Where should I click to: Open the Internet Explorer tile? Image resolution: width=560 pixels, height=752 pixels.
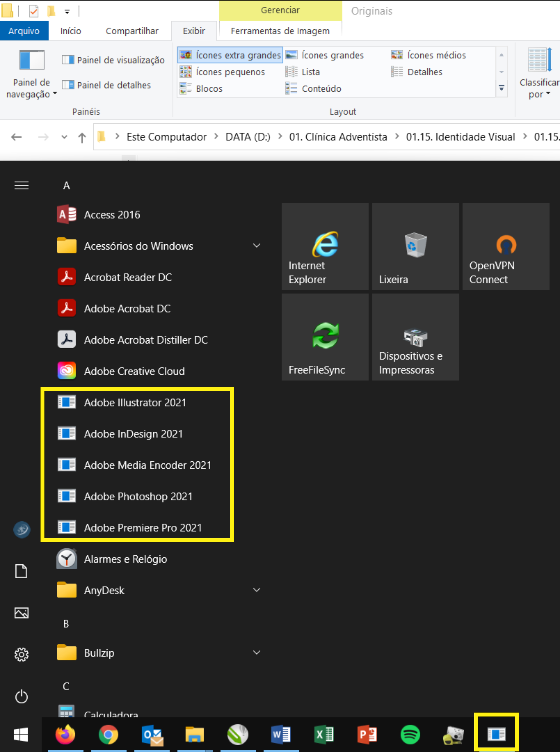pos(325,246)
